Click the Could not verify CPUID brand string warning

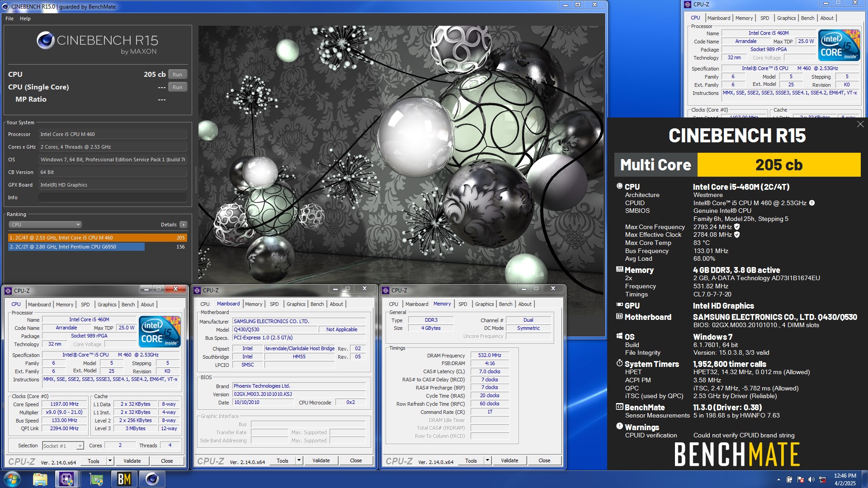pos(744,435)
